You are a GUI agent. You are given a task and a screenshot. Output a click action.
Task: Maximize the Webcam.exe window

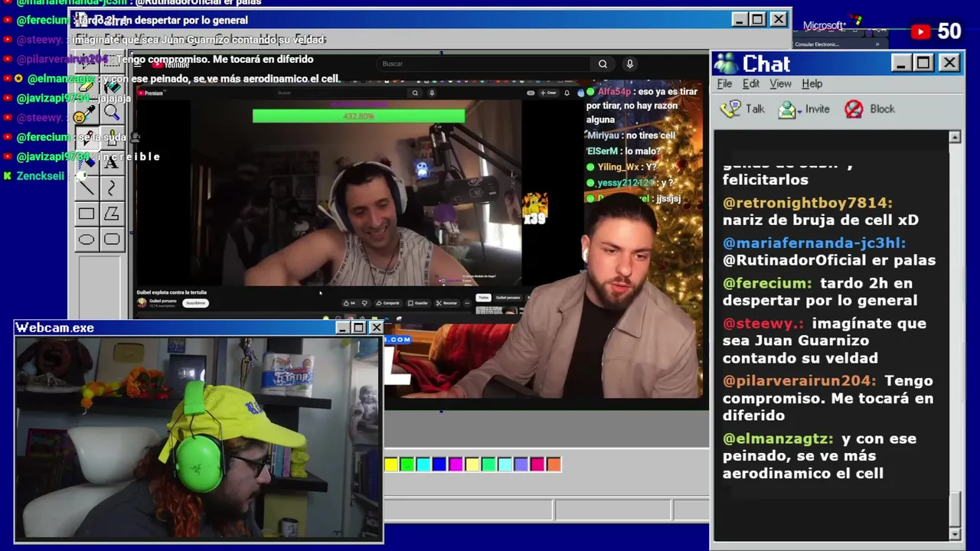coord(358,328)
